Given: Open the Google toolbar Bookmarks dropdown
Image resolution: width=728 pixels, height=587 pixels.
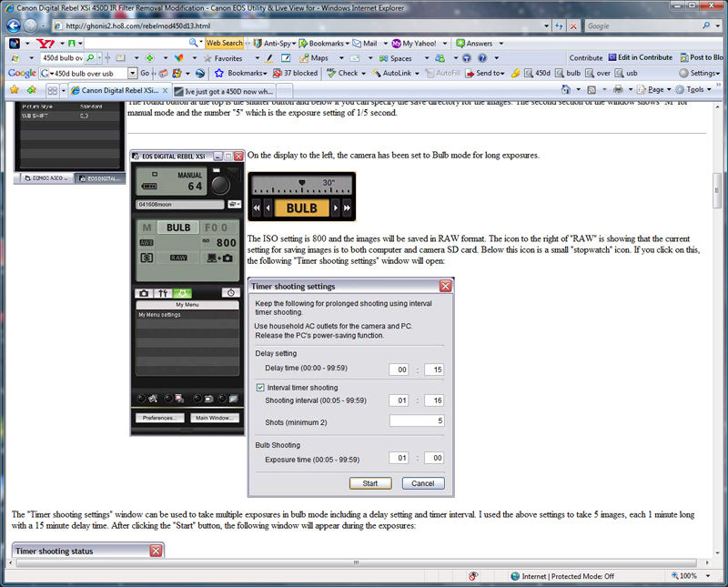Looking at the screenshot, I should pos(241,74).
